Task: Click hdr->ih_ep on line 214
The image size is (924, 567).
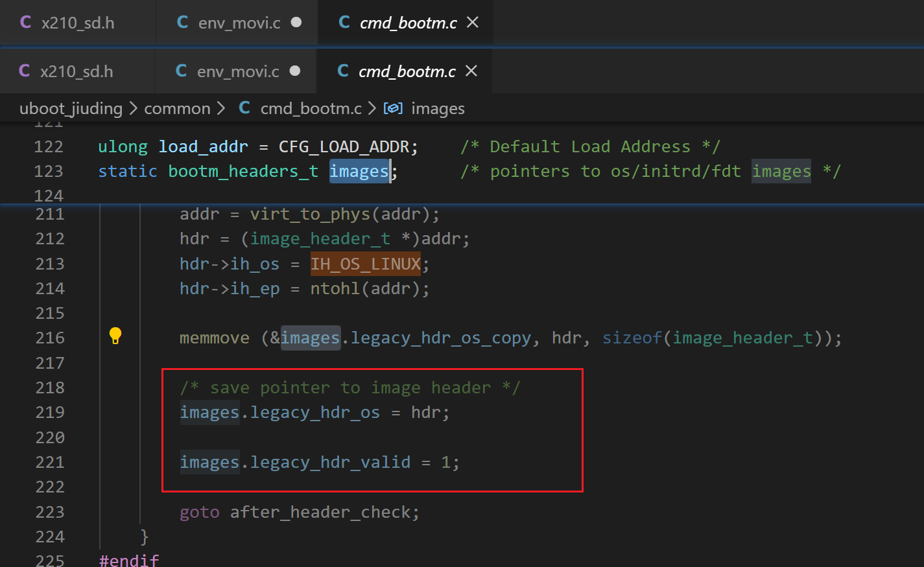Action: 230,289
